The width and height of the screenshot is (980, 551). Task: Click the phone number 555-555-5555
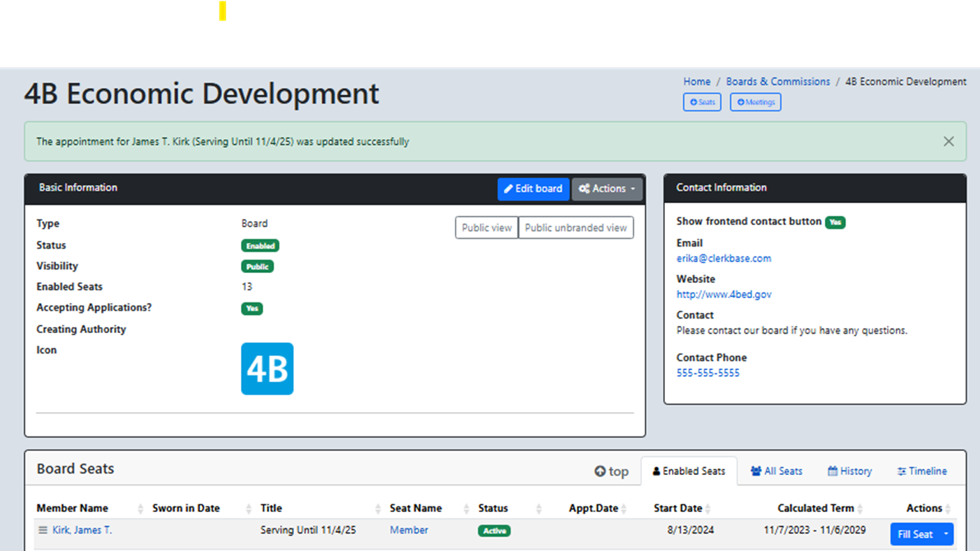coord(708,373)
